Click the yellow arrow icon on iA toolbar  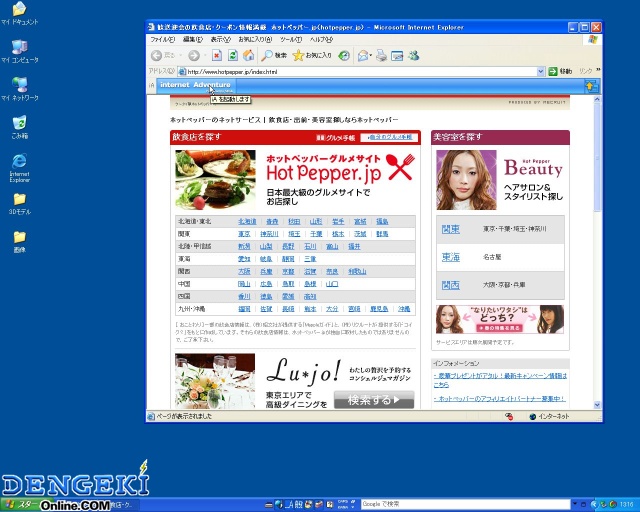coord(591,86)
